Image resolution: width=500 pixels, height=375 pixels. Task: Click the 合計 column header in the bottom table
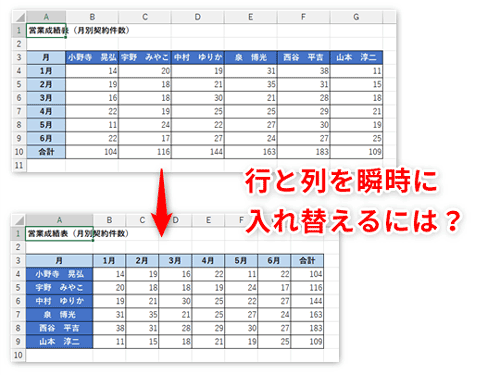307,261
